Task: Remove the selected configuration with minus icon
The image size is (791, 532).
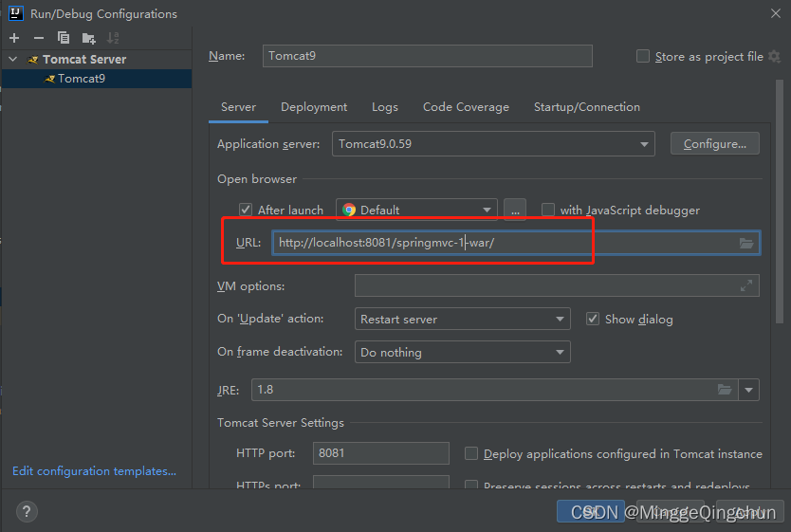Action: pyautogui.click(x=39, y=38)
